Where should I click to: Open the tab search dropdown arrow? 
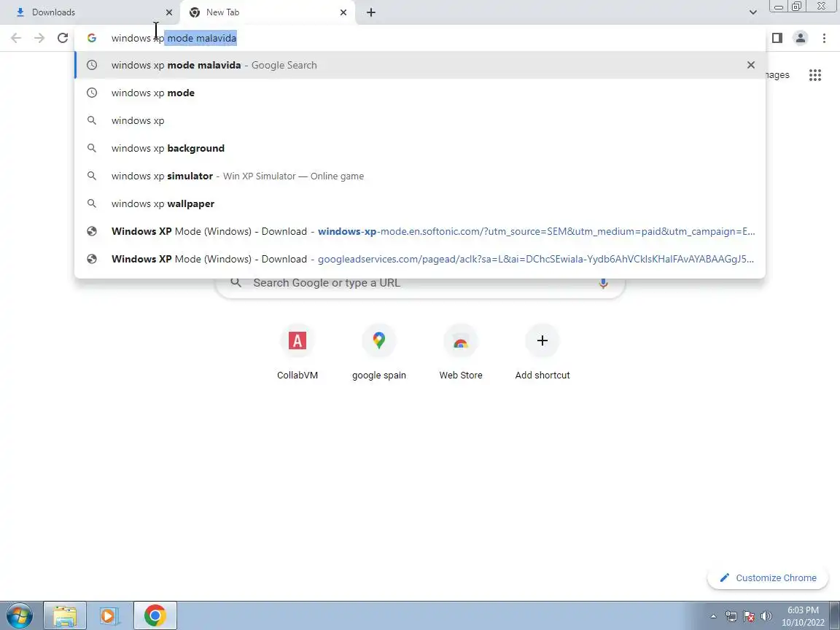tap(752, 12)
